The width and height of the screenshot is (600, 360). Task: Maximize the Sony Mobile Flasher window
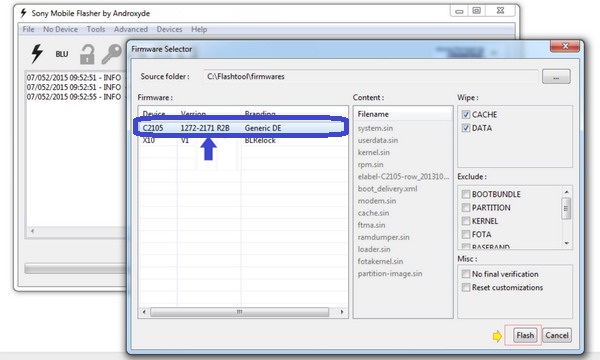(476, 11)
